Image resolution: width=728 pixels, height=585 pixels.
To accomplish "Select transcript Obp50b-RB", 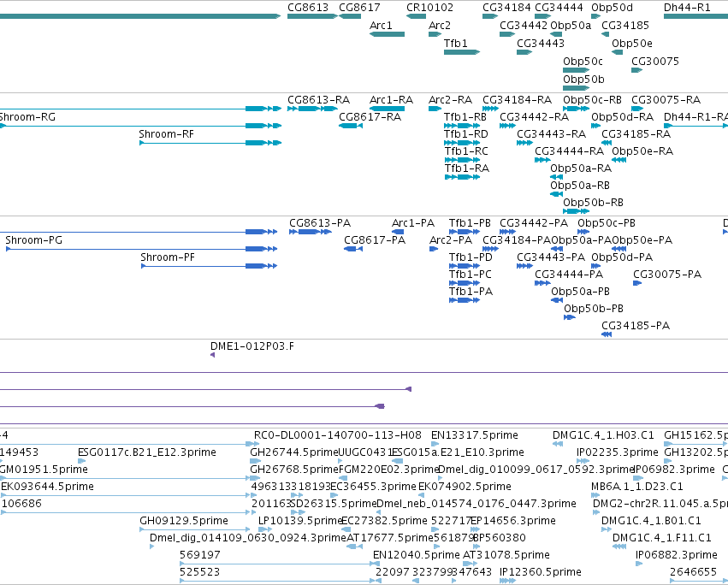I will tap(577, 212).
